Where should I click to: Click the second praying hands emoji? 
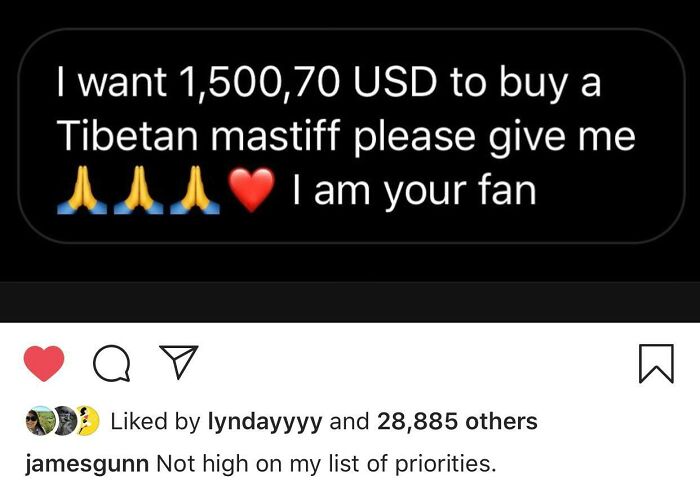click(138, 190)
